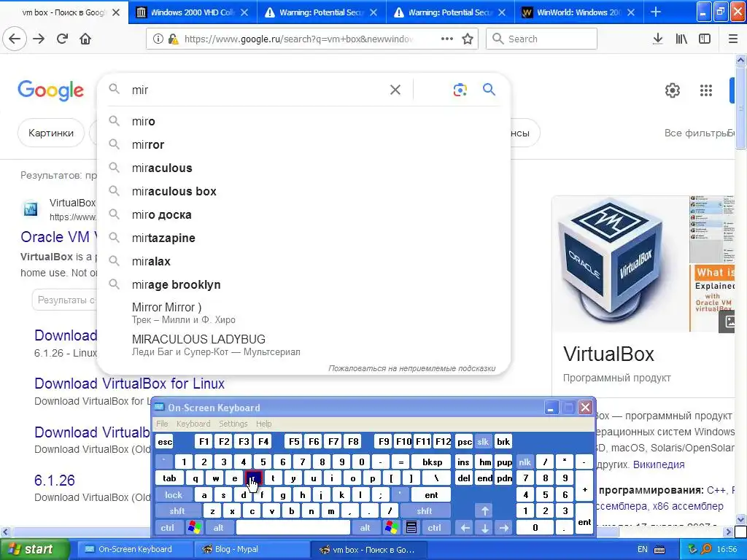Click the Google logo
This screenshot has width=747, height=560.
[50, 90]
